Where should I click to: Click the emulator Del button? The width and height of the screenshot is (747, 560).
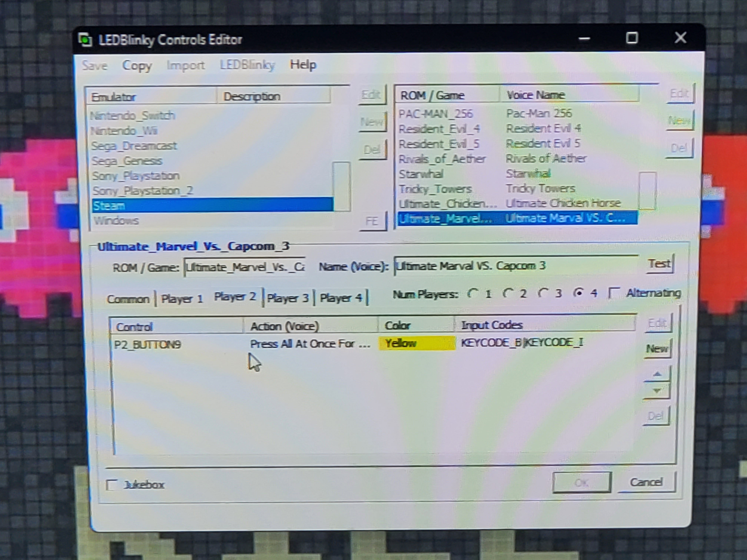[373, 149]
